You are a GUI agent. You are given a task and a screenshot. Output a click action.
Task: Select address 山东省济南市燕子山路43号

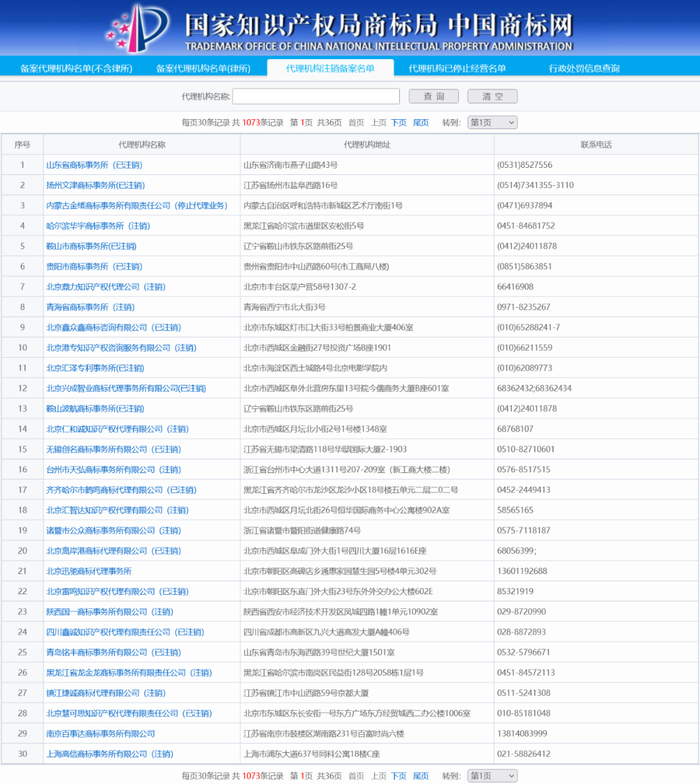pyautogui.click(x=290, y=165)
